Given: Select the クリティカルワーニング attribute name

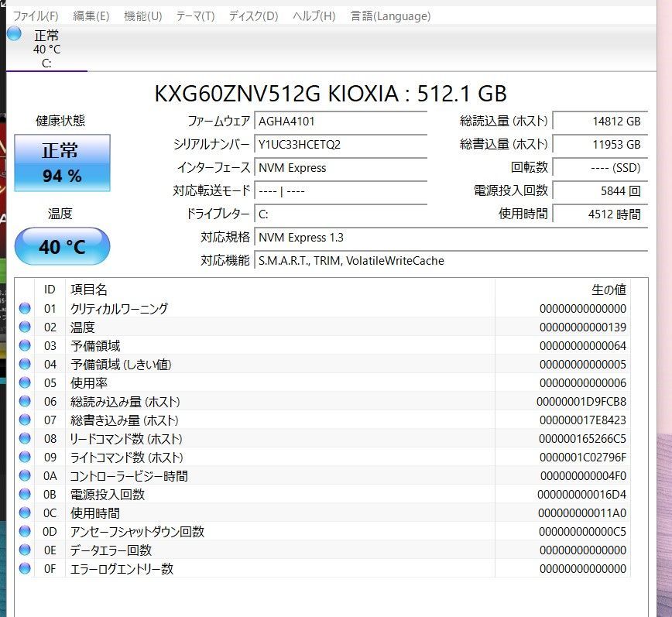Looking at the screenshot, I should 119,308.
